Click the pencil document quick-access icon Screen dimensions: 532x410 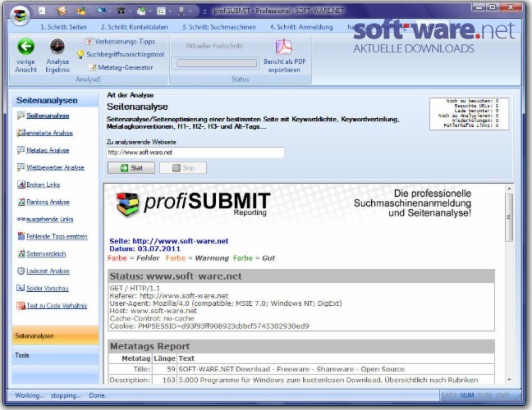(41, 11)
